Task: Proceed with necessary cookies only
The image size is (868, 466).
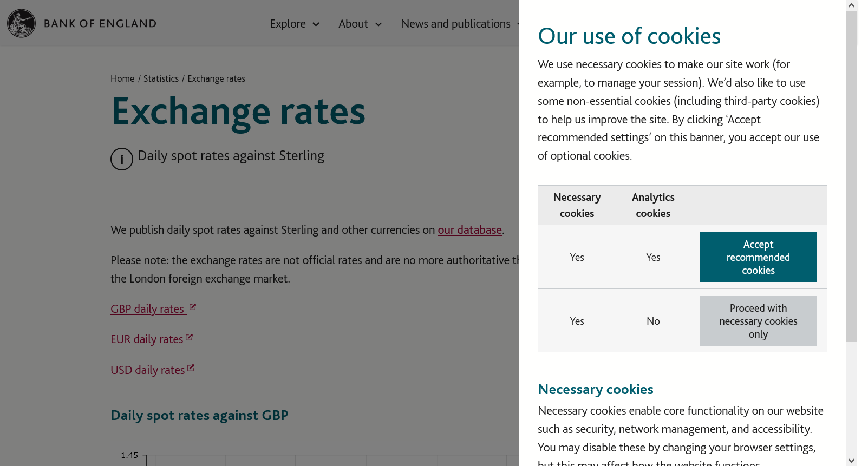Action: point(758,321)
